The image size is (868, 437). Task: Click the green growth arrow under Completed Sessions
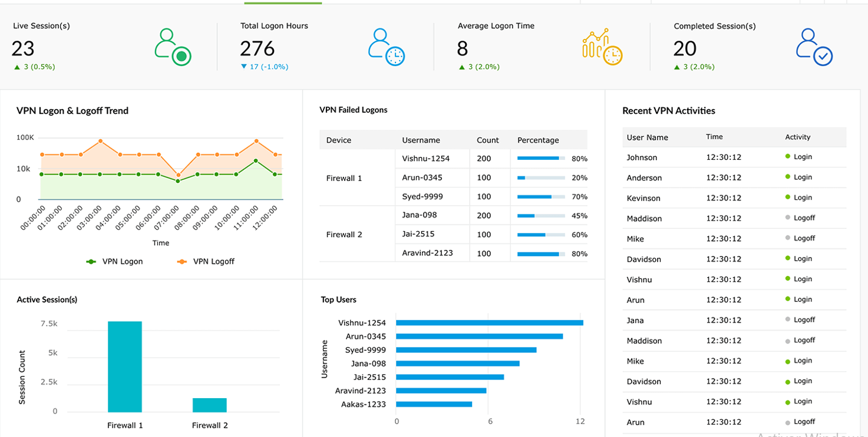click(677, 66)
